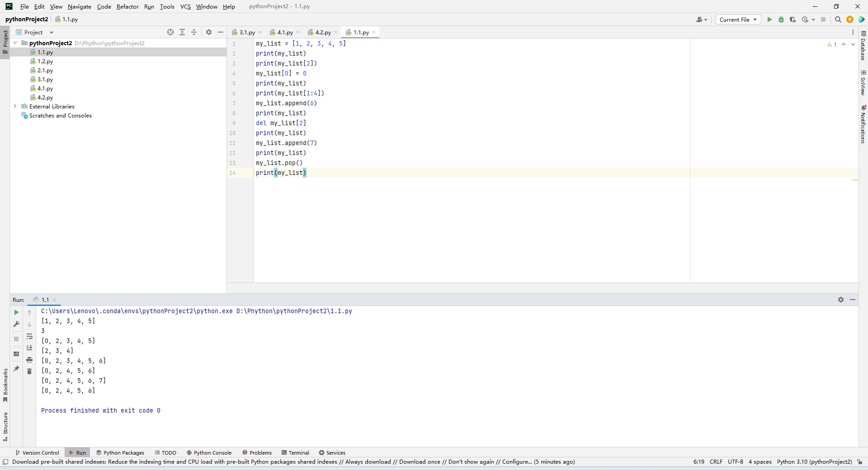The image size is (868, 470).
Task: Open the Refactor menu
Action: 127,6
